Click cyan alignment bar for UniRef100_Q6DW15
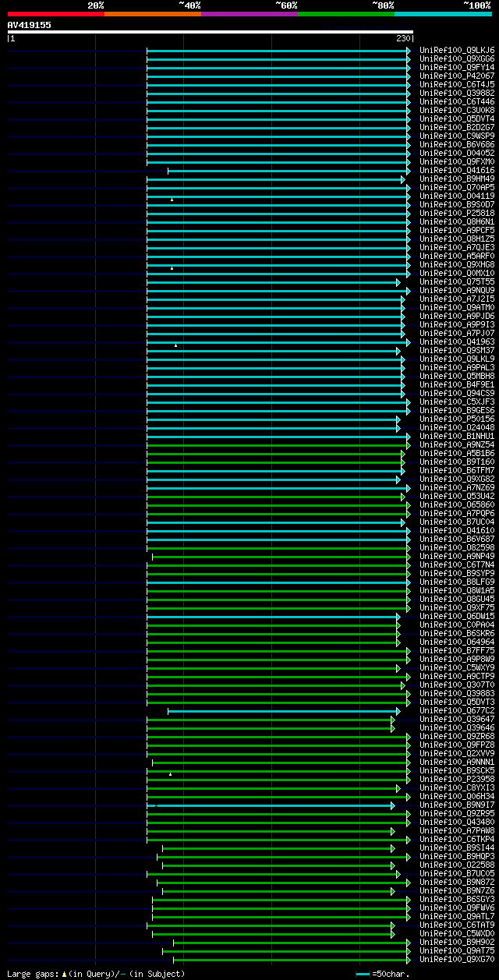This screenshot has height=980, width=499. [x=273, y=617]
